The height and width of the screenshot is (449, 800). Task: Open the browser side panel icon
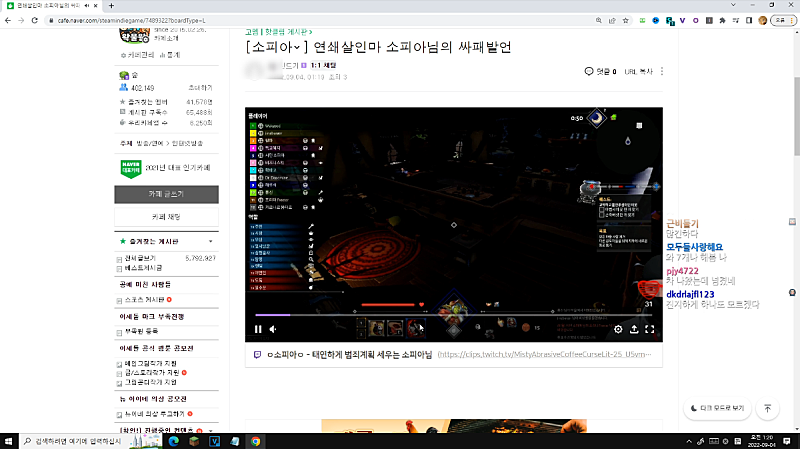(749, 20)
